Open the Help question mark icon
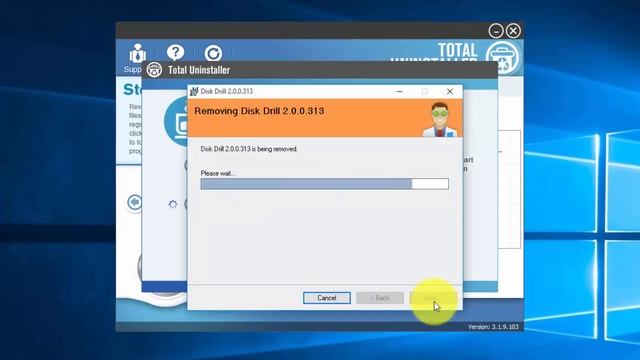Image resolution: width=640 pixels, height=360 pixels. 176,53
